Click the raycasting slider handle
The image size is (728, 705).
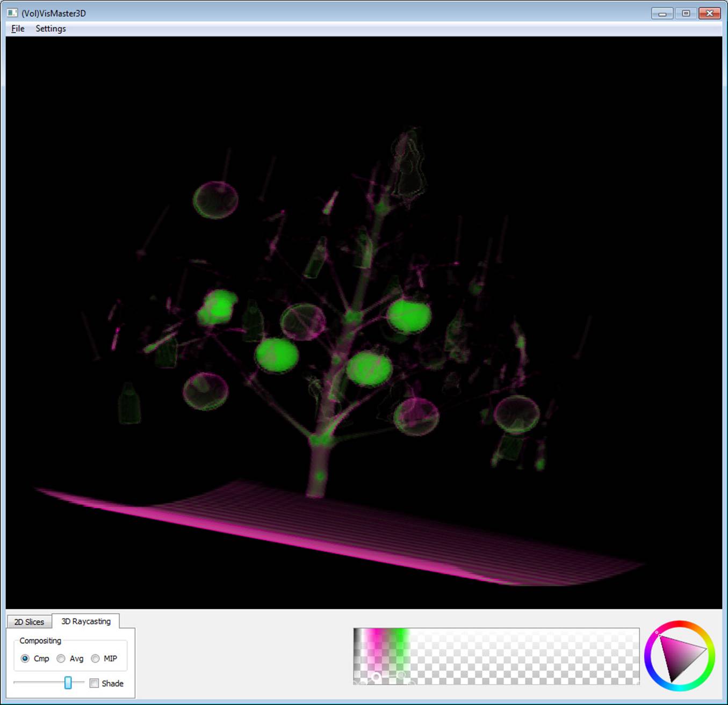[68, 682]
